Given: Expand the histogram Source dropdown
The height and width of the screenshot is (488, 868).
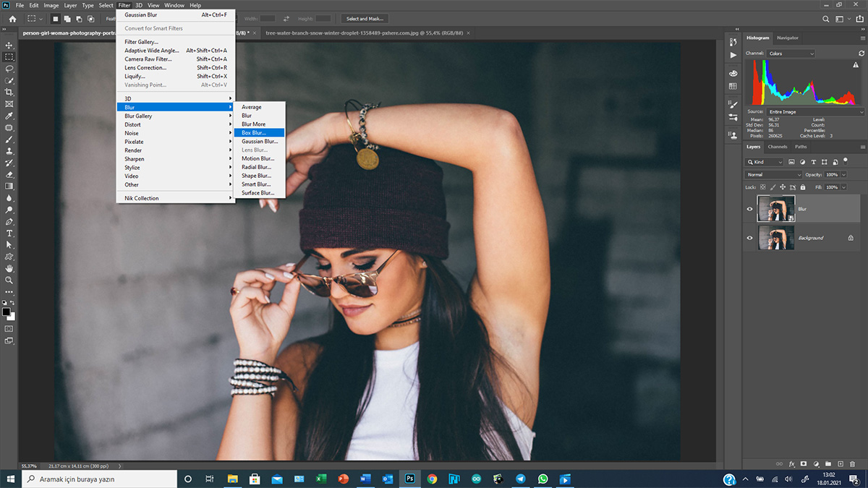Looking at the screenshot, I should (815, 112).
